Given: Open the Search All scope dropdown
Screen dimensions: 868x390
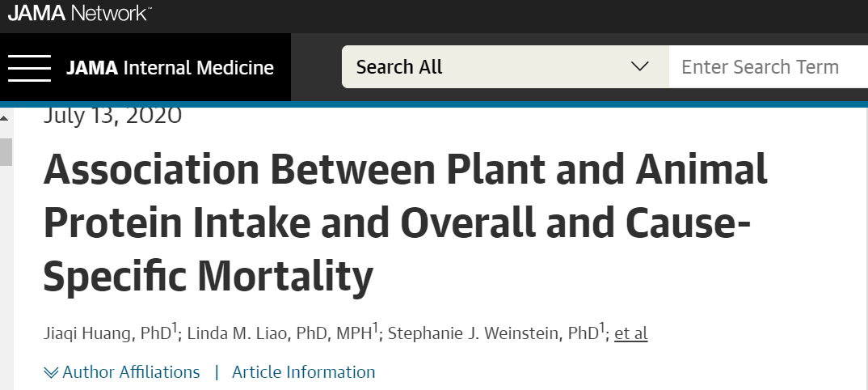Looking at the screenshot, I should pyautogui.click(x=505, y=67).
